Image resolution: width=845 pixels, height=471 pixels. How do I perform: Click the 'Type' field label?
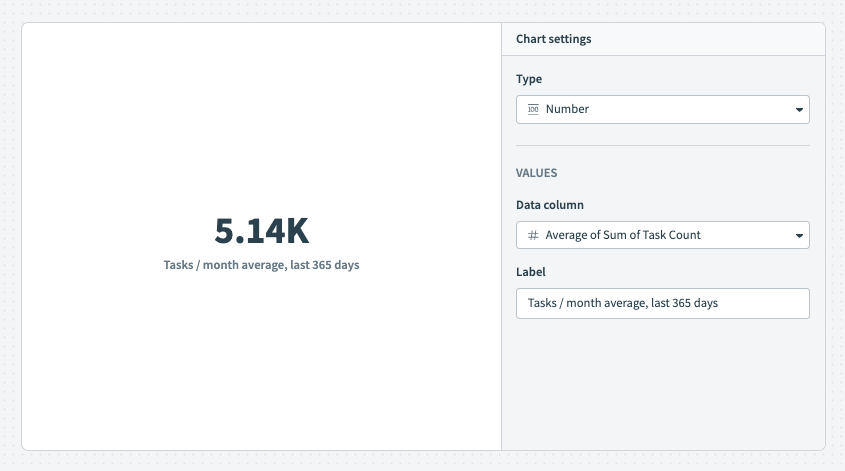click(529, 79)
